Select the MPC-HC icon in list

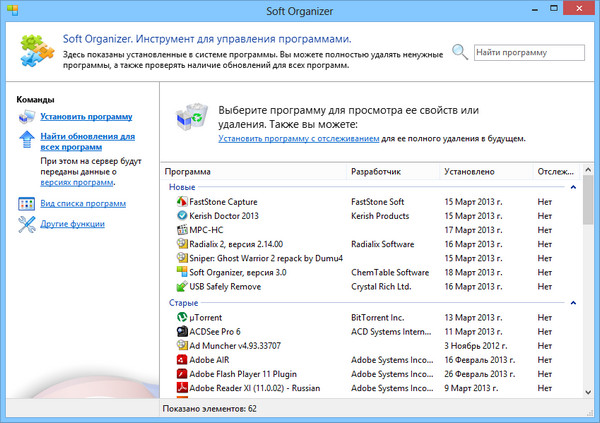click(181, 229)
